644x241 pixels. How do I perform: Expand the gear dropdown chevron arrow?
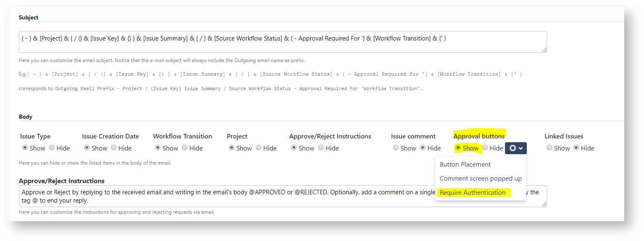pos(521,148)
